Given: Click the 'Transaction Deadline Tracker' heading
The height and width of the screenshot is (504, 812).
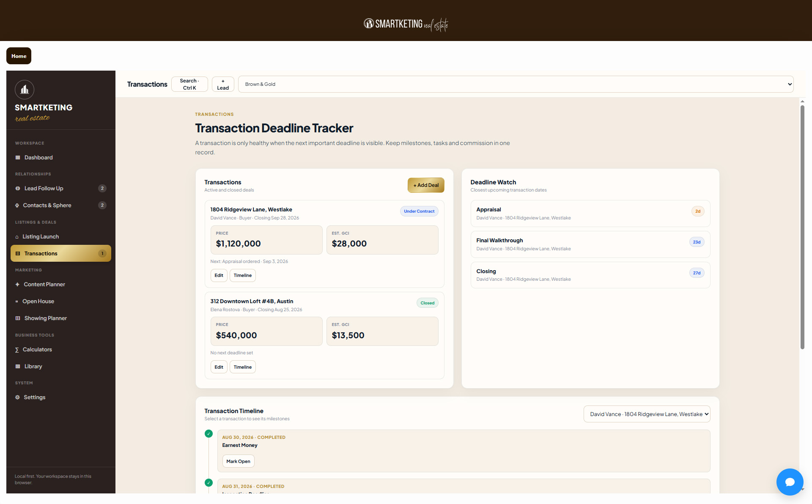Looking at the screenshot, I should (x=274, y=128).
